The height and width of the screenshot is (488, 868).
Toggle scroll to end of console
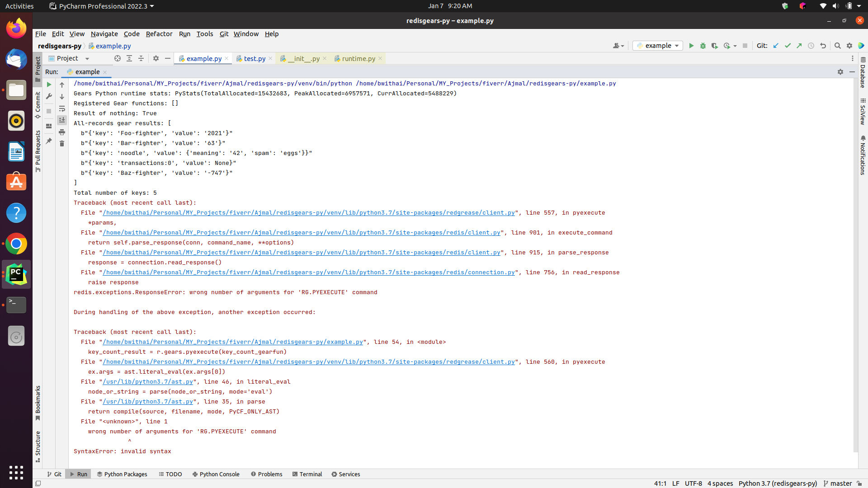62,120
